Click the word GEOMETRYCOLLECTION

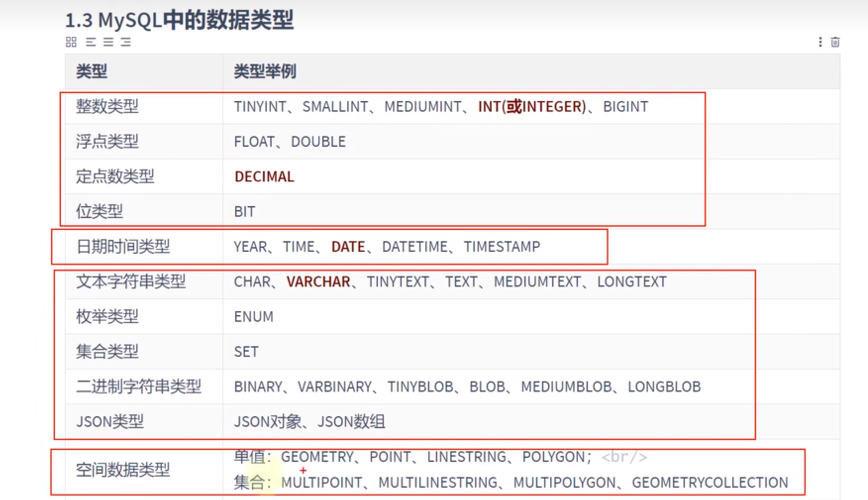(x=710, y=482)
